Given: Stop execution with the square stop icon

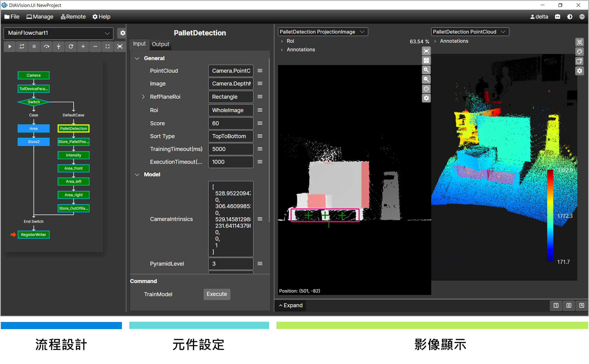Looking at the screenshot, I should [x=34, y=46].
